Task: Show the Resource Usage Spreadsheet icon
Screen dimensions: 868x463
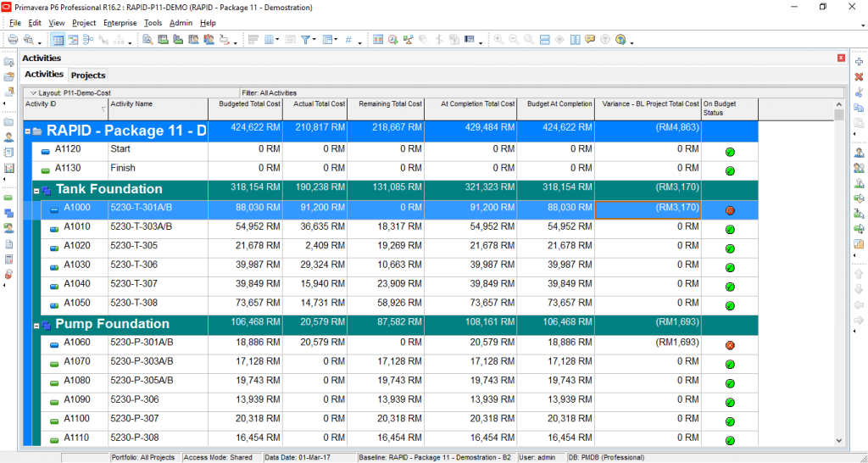Action: pyautogui.click(x=193, y=39)
